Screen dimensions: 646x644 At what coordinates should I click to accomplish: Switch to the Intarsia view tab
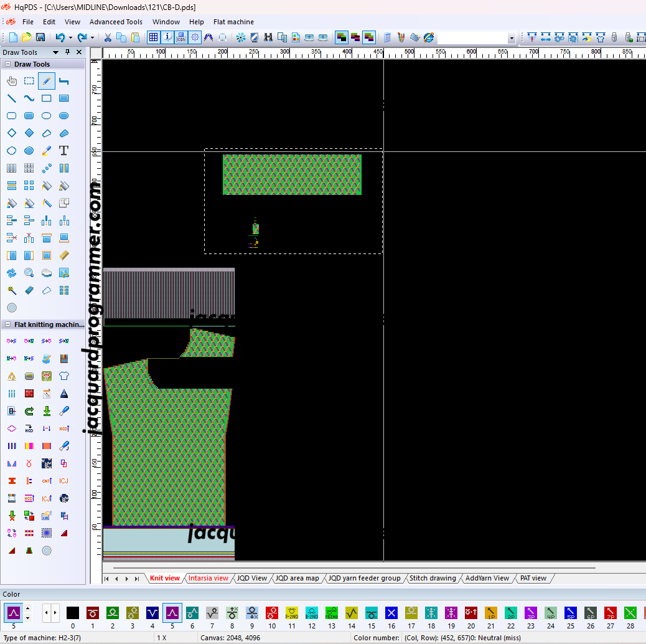[x=208, y=578]
